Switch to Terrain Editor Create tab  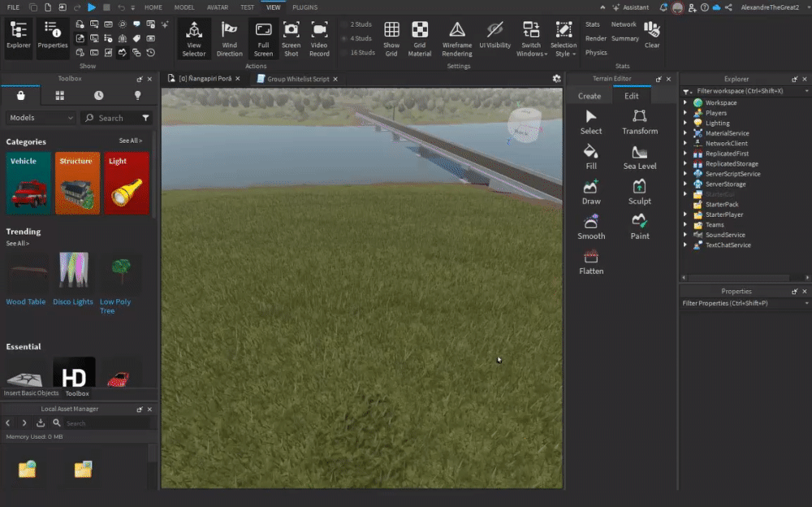pos(590,96)
